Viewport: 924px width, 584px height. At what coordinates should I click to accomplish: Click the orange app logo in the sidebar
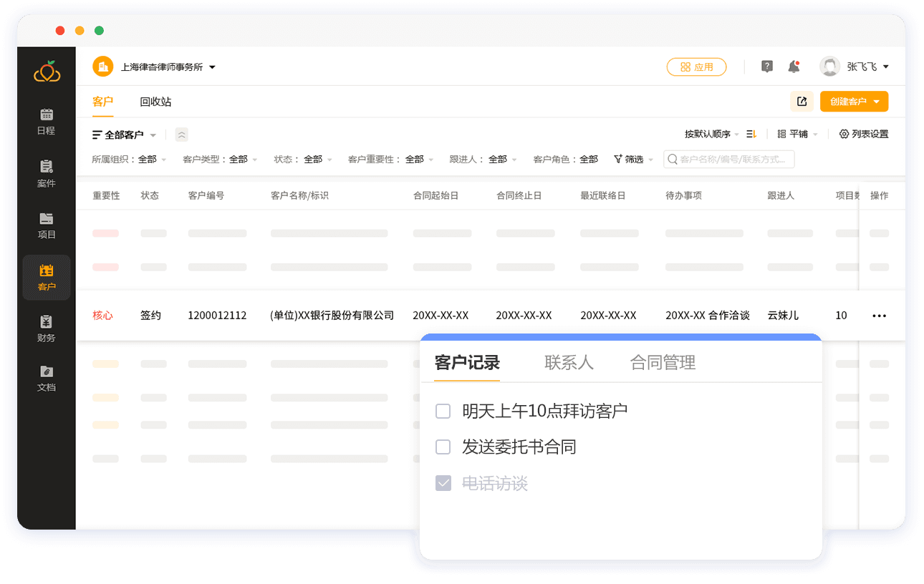pos(47,71)
